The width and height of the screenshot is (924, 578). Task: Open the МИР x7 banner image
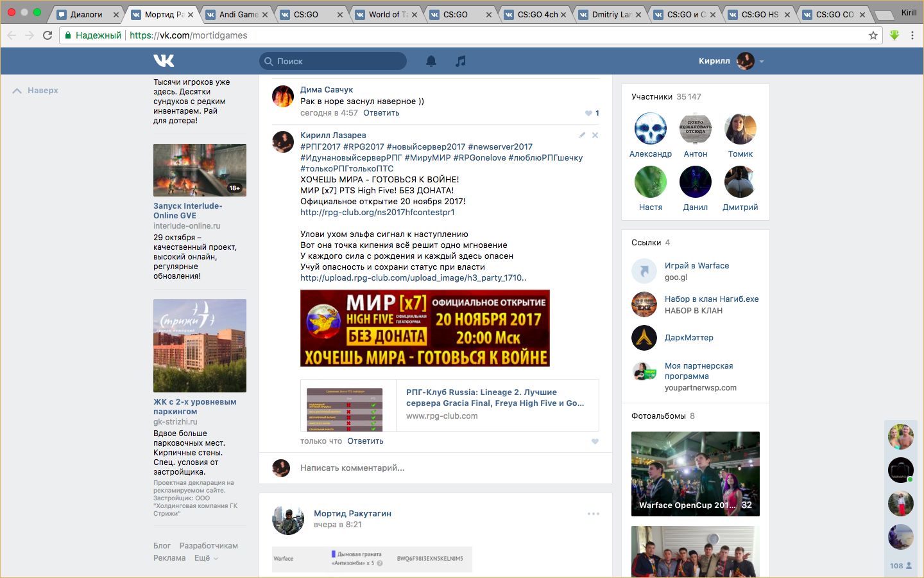425,328
